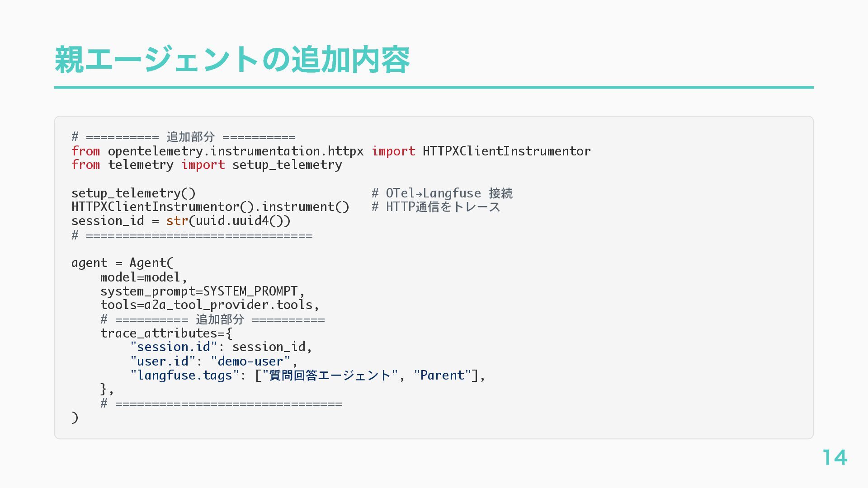Image resolution: width=868 pixels, height=488 pixels.
Task: Click the page number 14
Action: click(835, 457)
